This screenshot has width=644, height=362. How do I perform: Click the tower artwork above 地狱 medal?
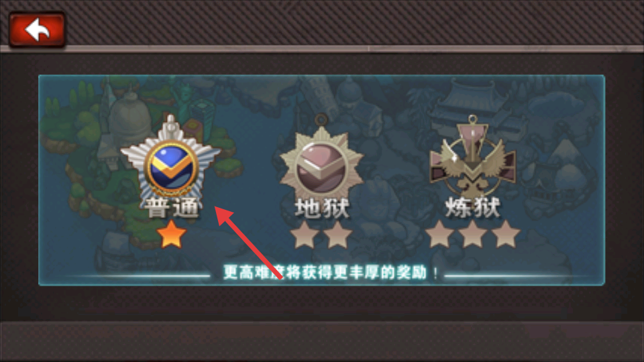321,95
